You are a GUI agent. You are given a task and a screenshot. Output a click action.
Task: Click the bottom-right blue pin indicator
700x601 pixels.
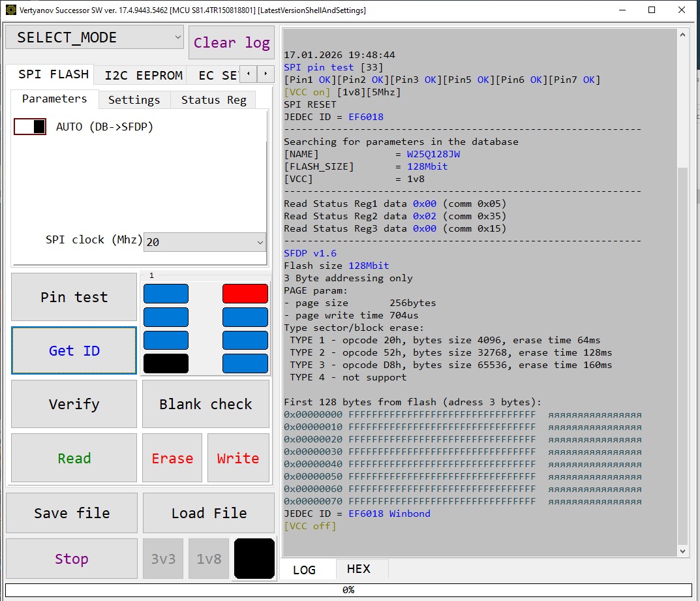(245, 363)
